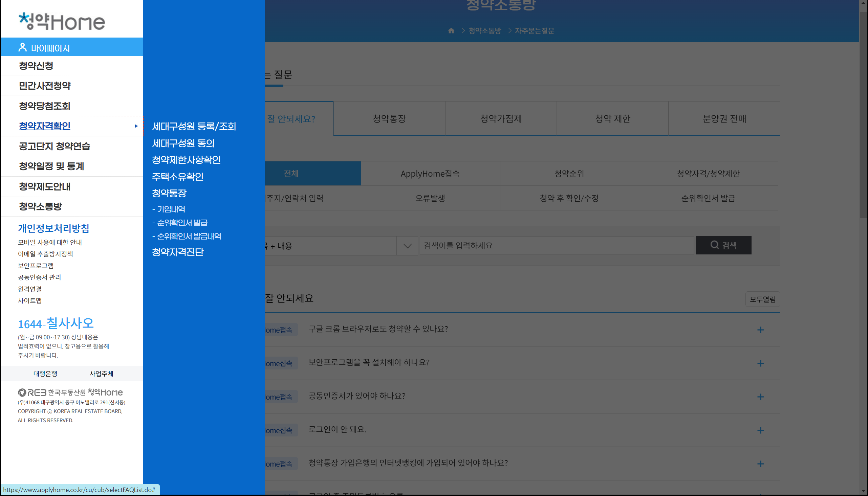This screenshot has width=868, height=496.
Task: Expand 로그인이 안 돼요 plus icon
Action: point(760,431)
